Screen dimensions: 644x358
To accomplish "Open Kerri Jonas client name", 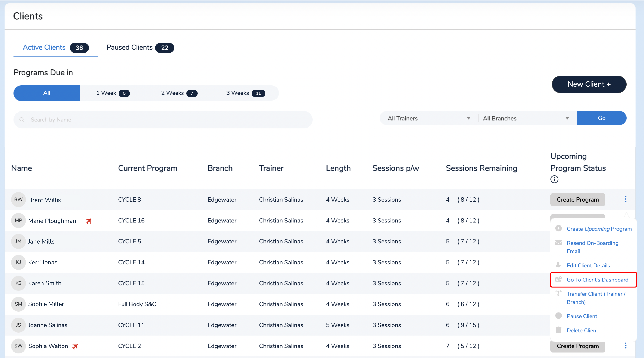I will coord(43,262).
